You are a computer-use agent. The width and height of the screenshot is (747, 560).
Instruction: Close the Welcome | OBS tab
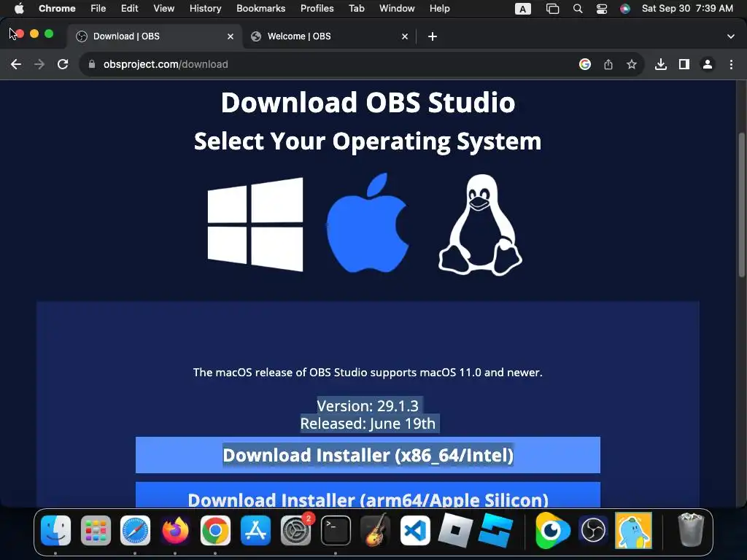click(405, 36)
